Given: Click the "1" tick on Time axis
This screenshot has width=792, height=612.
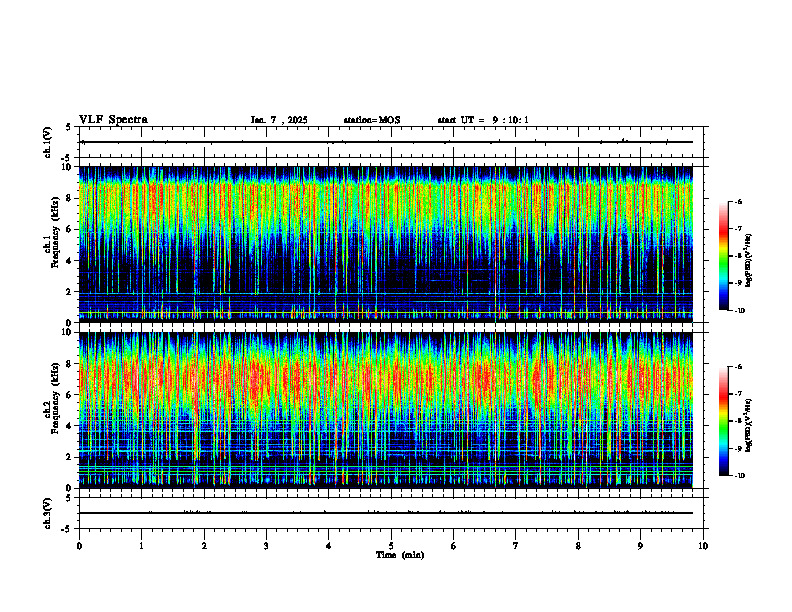Looking at the screenshot, I should pyautogui.click(x=141, y=546).
